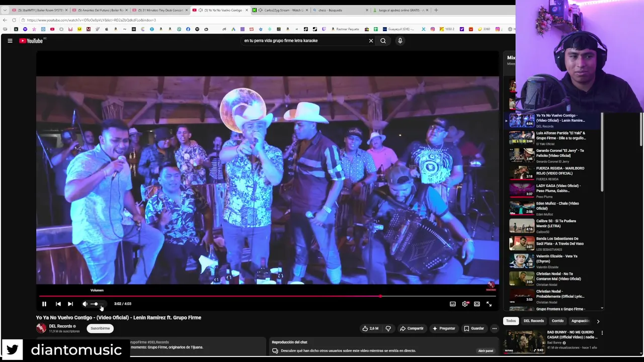Like the video (2,6 M)
Image resolution: width=644 pixels, height=362 pixels.
click(x=371, y=328)
